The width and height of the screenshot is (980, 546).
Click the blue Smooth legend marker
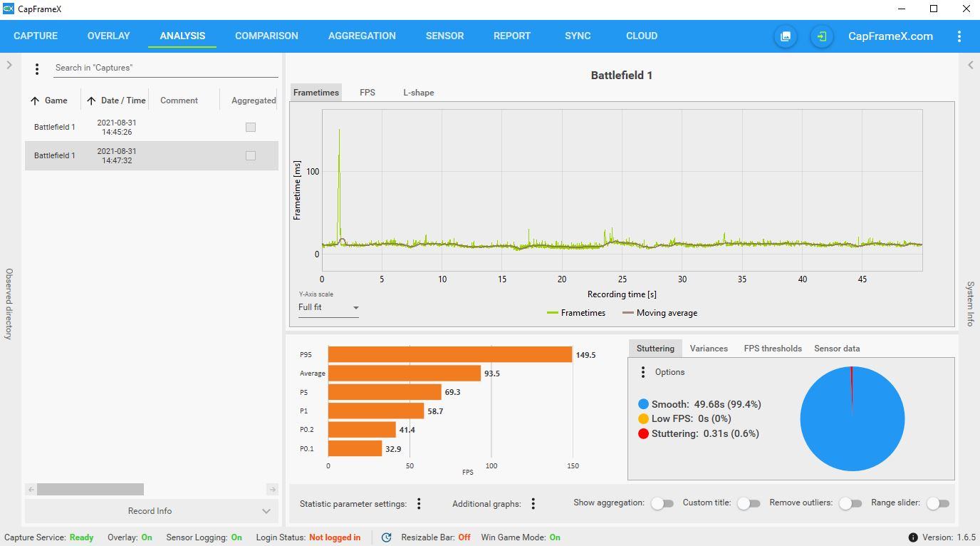tap(644, 404)
